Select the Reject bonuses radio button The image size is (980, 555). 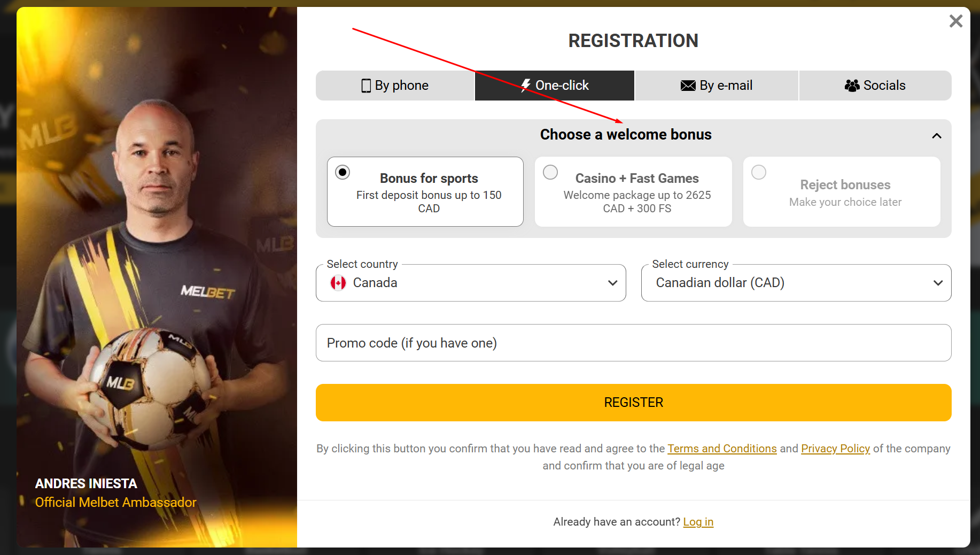coord(759,172)
